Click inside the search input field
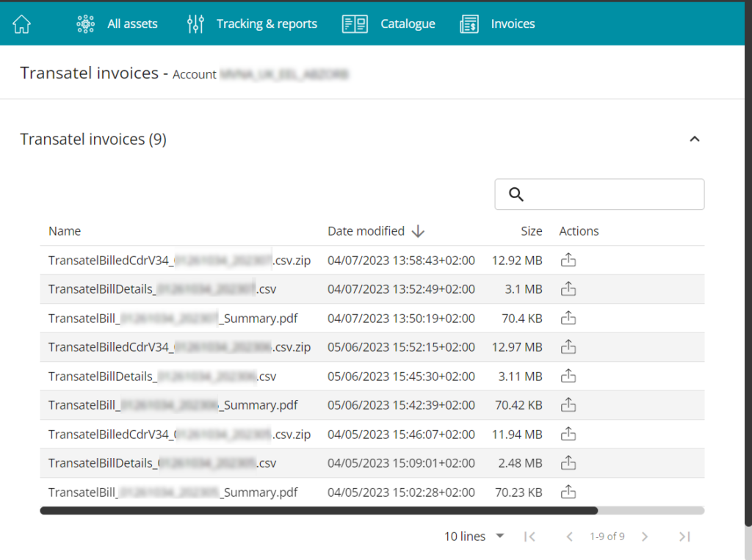 click(610, 194)
